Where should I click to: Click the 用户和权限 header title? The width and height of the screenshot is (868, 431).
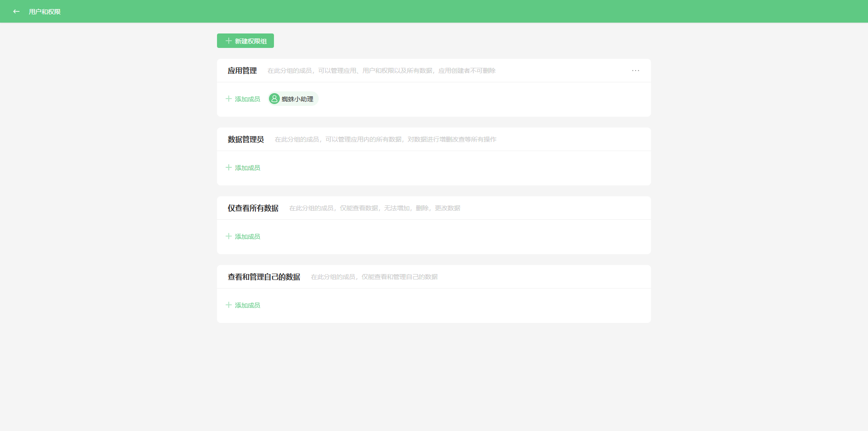(x=45, y=11)
